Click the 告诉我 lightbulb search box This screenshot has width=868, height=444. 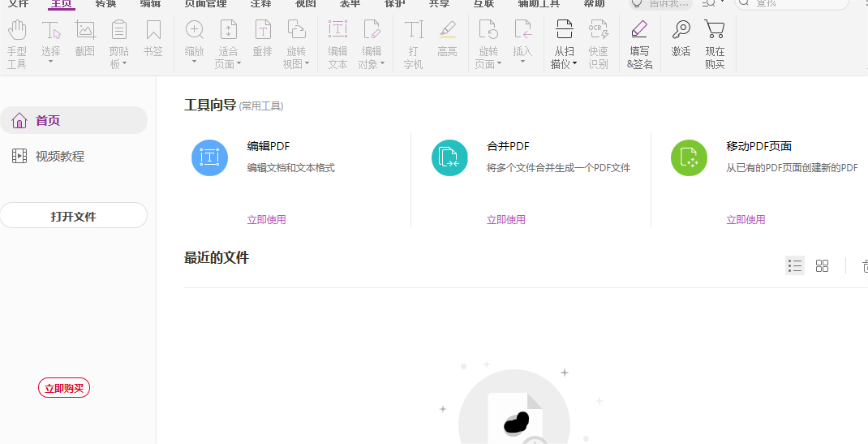pos(661,3)
